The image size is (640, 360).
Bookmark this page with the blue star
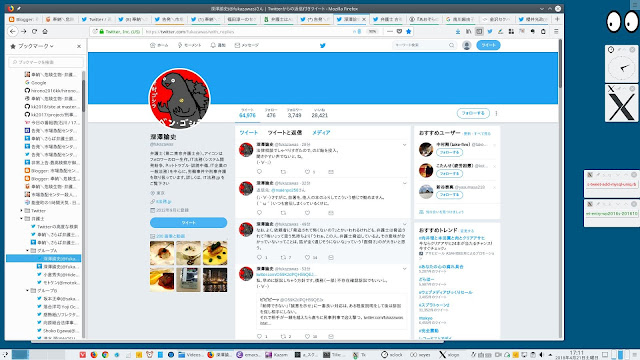coord(409,31)
